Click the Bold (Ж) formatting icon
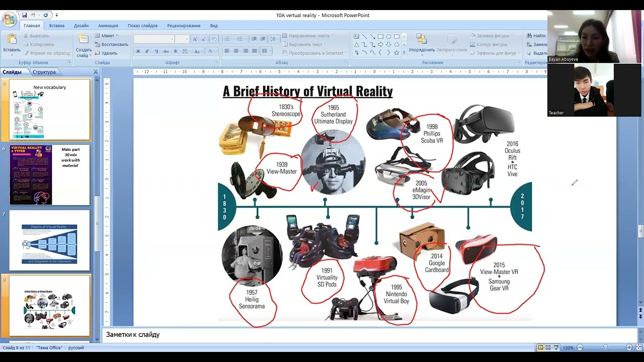Image resolution: width=644 pixels, height=362 pixels. pos(138,51)
